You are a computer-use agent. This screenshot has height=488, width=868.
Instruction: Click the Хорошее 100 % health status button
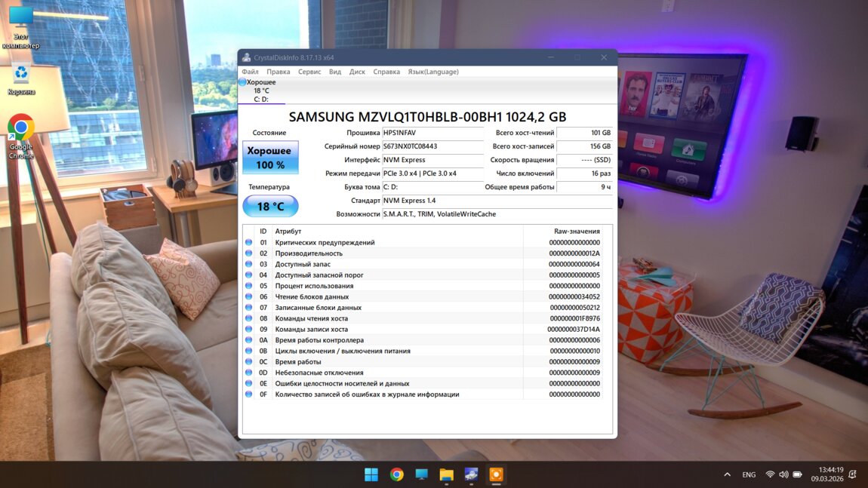tap(270, 158)
